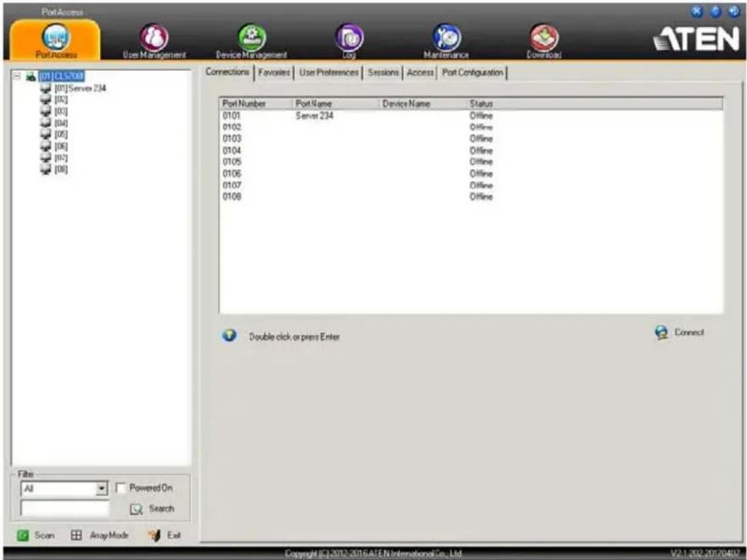
Task: Open the Port Access section icon
Action: coord(56,37)
